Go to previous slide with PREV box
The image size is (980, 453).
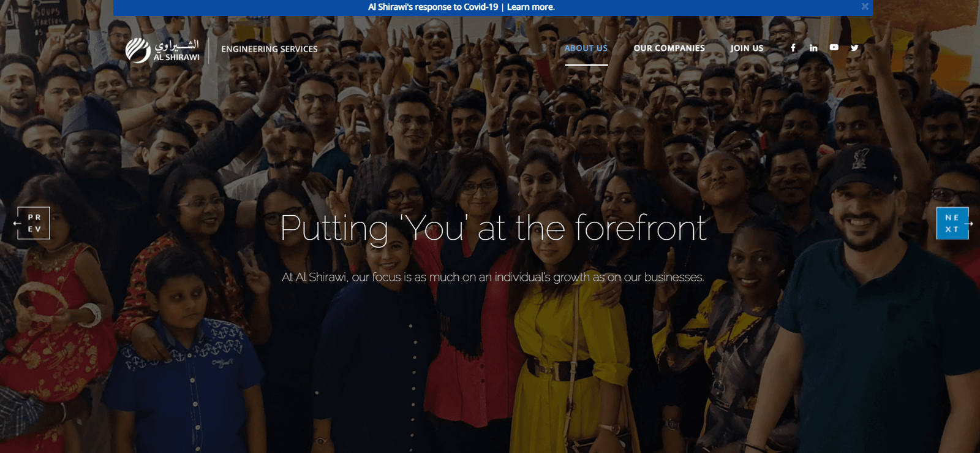point(34,223)
